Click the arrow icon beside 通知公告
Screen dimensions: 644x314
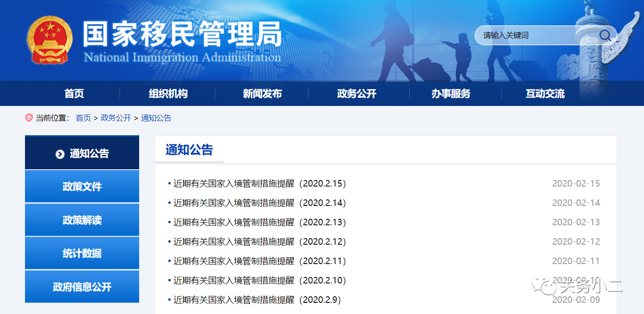click(x=60, y=154)
